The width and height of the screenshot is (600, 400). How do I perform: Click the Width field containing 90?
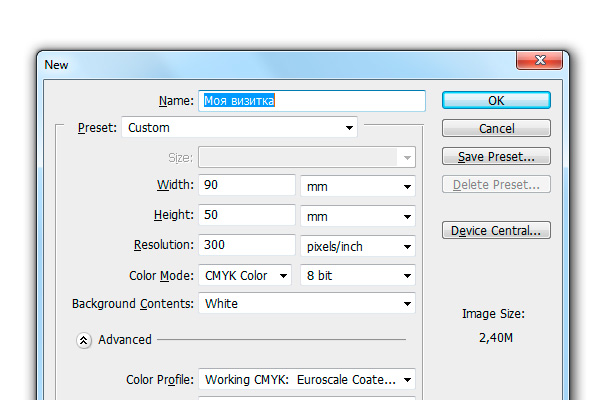(247, 185)
